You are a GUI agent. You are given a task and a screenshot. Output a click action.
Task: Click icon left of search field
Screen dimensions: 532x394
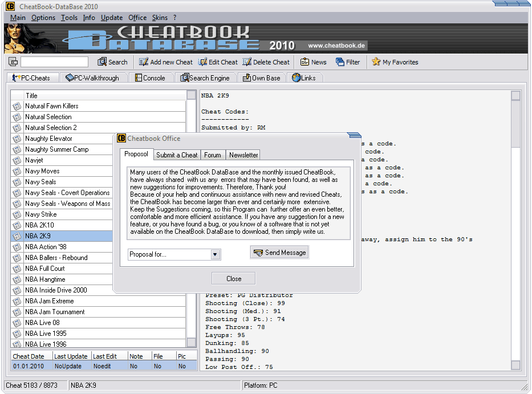[13, 62]
